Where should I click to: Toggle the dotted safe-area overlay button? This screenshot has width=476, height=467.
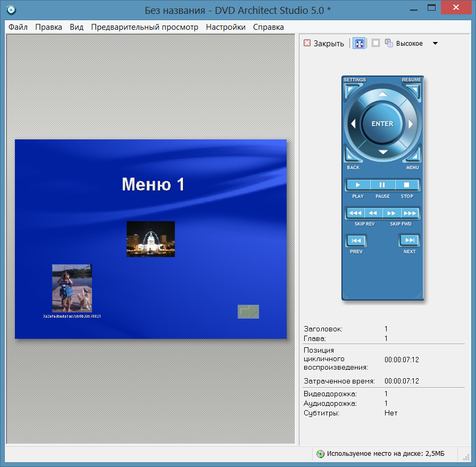[x=375, y=44]
